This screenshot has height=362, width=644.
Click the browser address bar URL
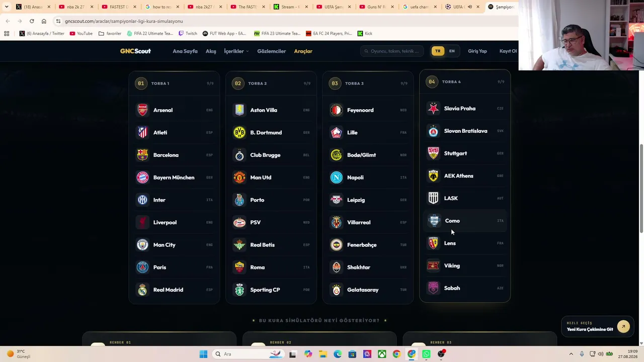pos(124,21)
